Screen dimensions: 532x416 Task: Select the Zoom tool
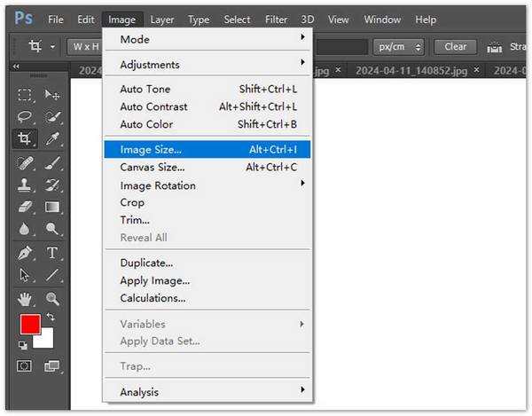tap(52, 299)
